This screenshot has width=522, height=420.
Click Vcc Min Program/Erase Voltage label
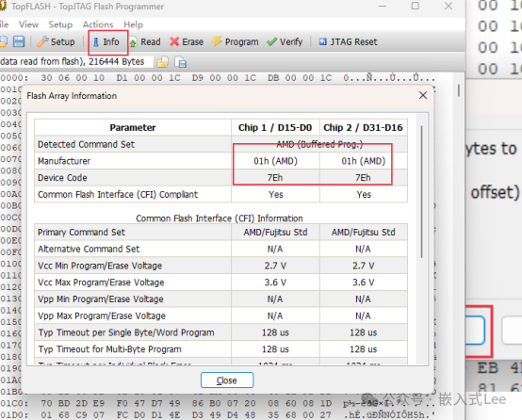tap(100, 266)
